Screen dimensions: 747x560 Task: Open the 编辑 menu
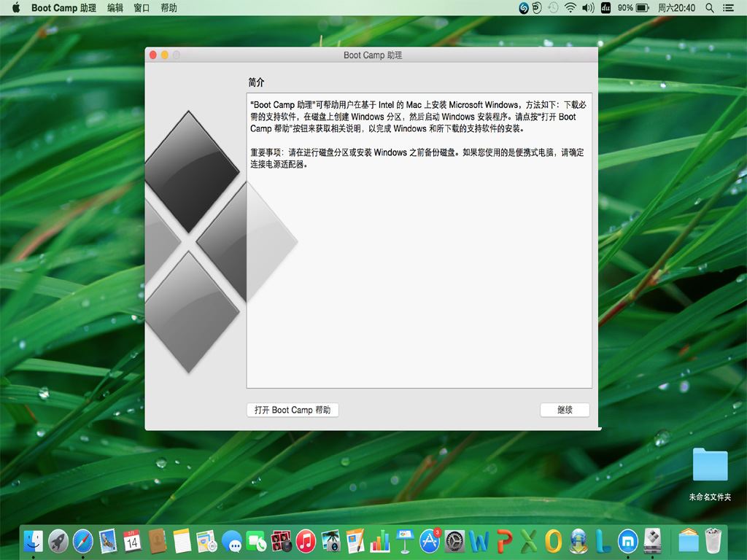click(x=115, y=7)
